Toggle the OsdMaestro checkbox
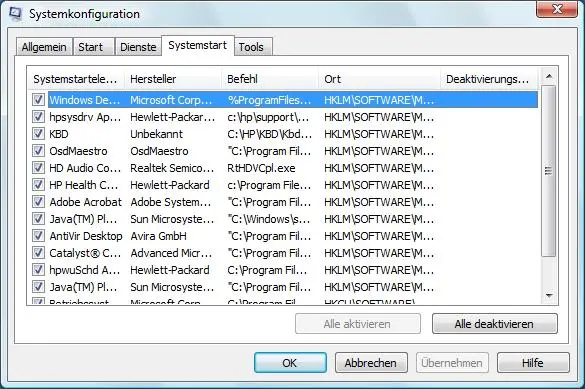The image size is (585, 389). [38, 151]
